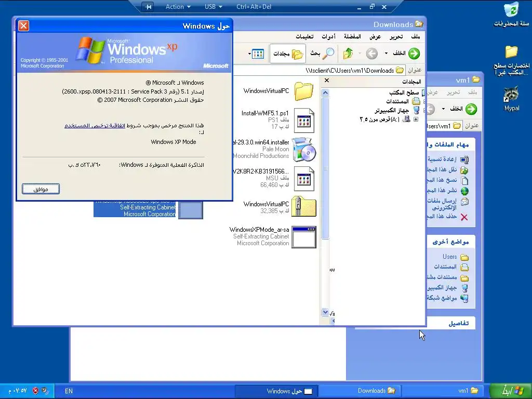This screenshot has width=532, height=399.
Task: Open Shared Documents link in vm1 window
Action: 442,277
